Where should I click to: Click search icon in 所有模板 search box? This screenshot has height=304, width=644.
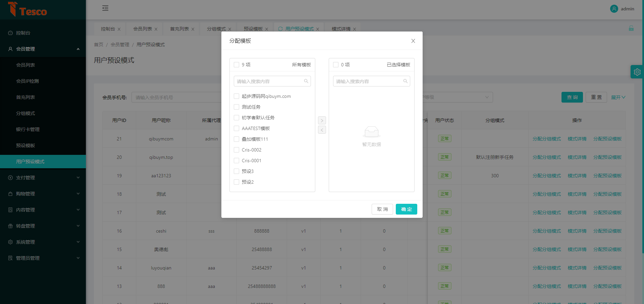pyautogui.click(x=306, y=81)
